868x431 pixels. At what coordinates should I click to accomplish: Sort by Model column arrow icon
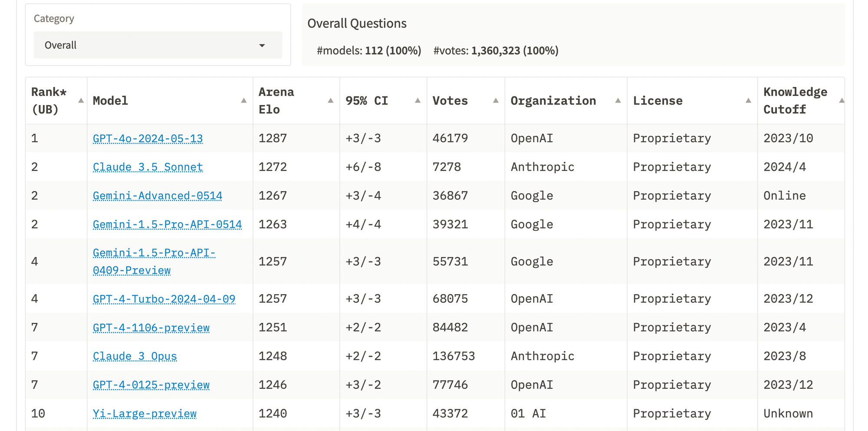(x=244, y=101)
